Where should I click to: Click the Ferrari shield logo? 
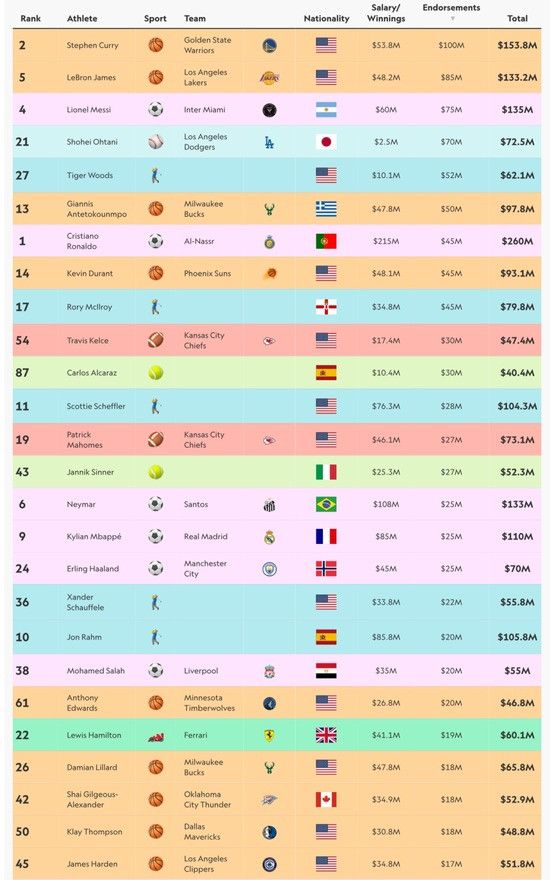(269, 735)
